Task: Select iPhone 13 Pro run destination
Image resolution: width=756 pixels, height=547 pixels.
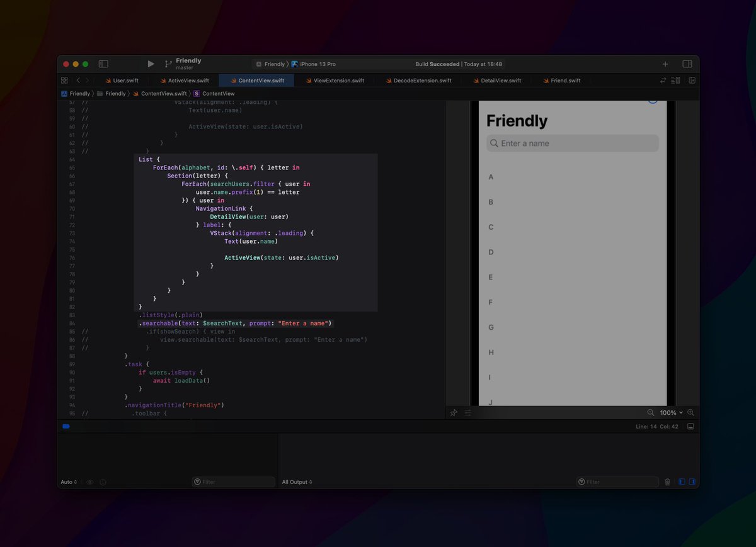Action: tap(317, 64)
